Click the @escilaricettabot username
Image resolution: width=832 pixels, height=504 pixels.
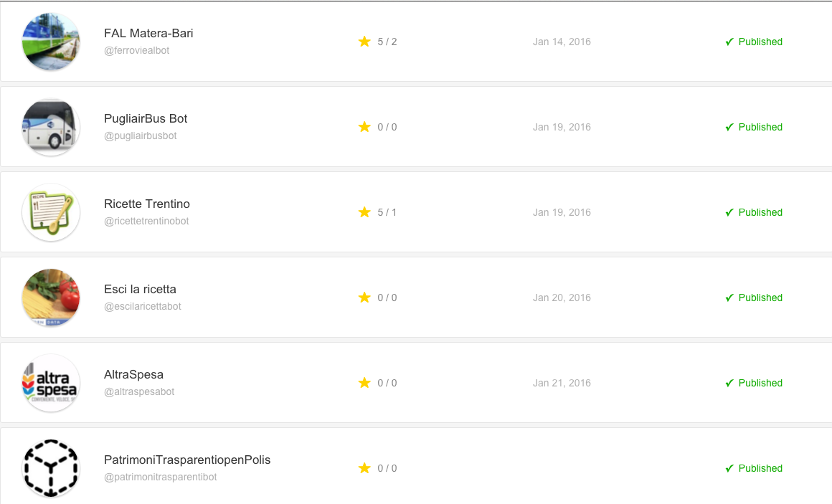143,306
